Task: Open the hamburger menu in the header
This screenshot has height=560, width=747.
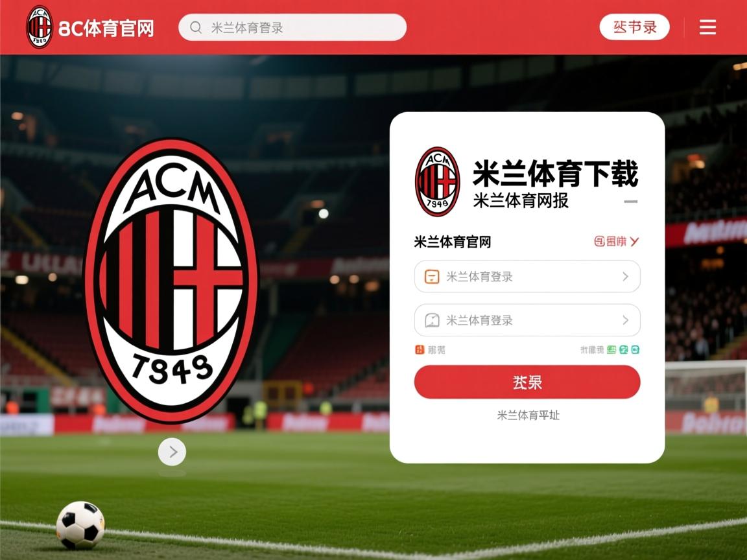Action: click(707, 27)
